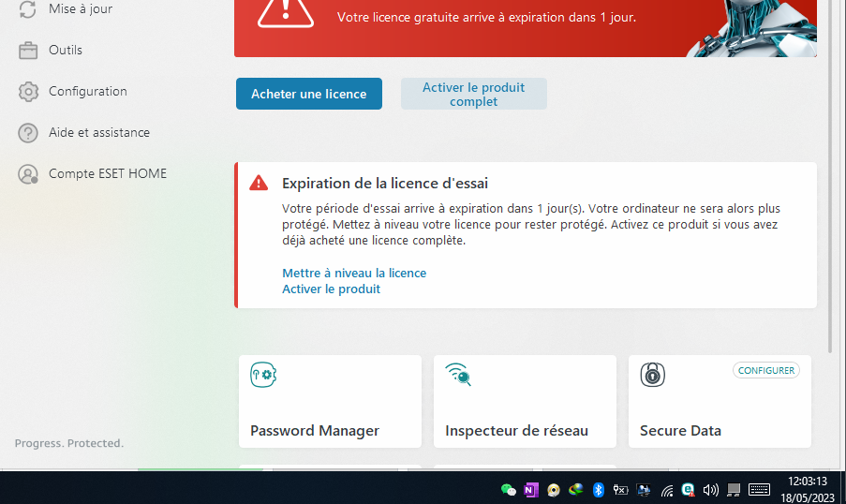Screen dimensions: 846x504
Task: Click the CONFIGURER badge on Secure Data
Action: (x=766, y=371)
